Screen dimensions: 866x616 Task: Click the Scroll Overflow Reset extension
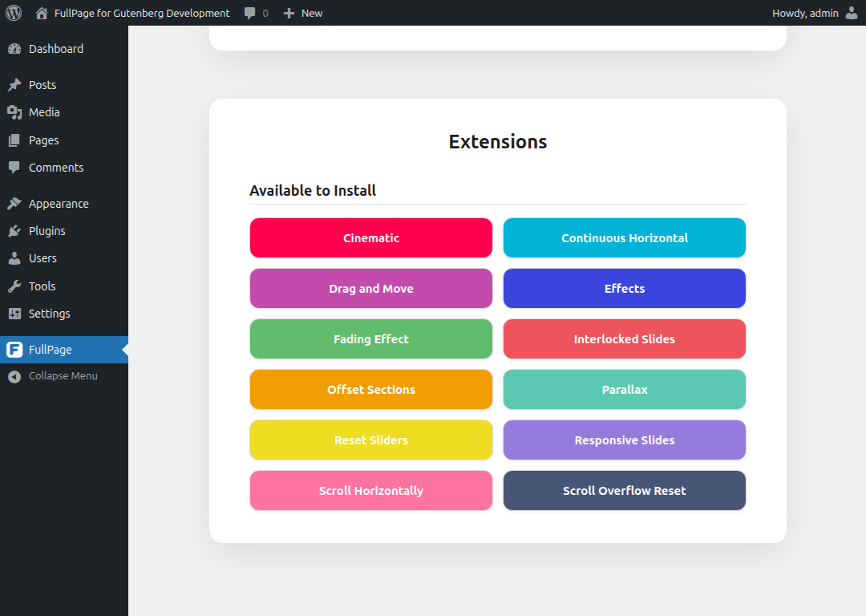point(625,491)
